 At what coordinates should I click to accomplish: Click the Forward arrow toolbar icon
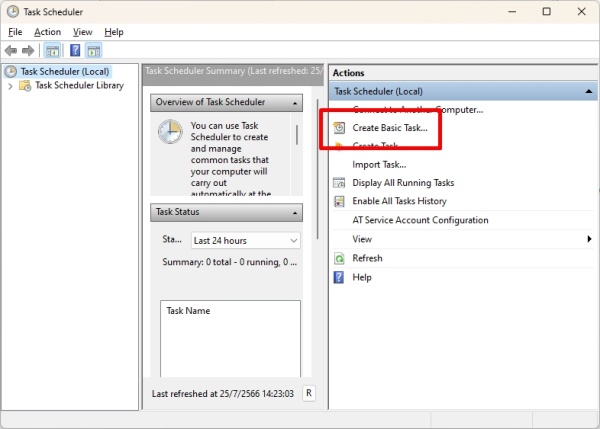pyautogui.click(x=28, y=51)
